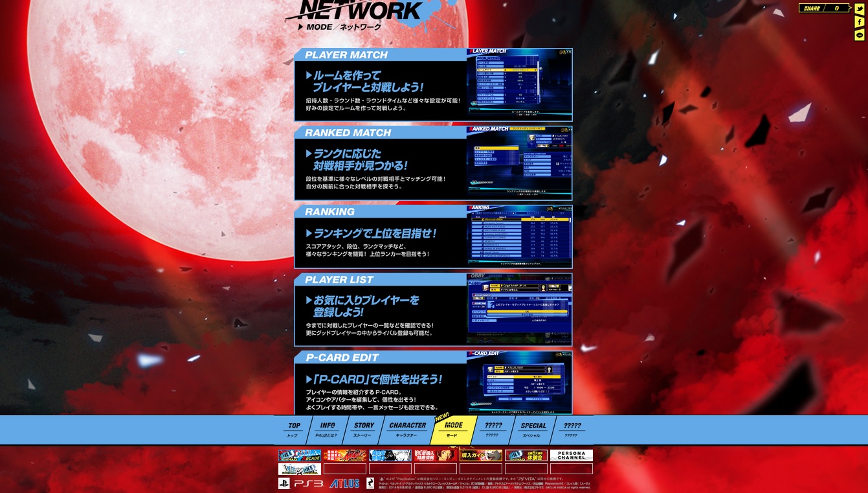Open the 先着購入特典情報 banner
868x493 pixels.
click(436, 455)
